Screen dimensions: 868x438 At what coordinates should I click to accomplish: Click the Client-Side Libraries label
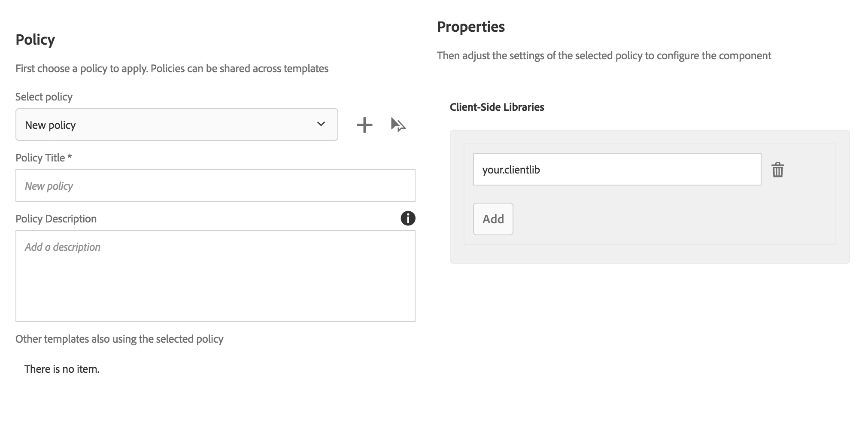pyautogui.click(x=497, y=107)
